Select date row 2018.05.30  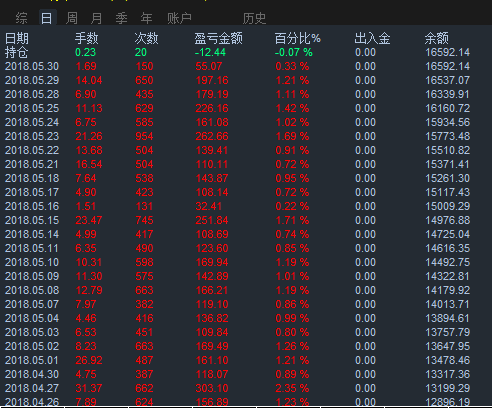coord(32,66)
